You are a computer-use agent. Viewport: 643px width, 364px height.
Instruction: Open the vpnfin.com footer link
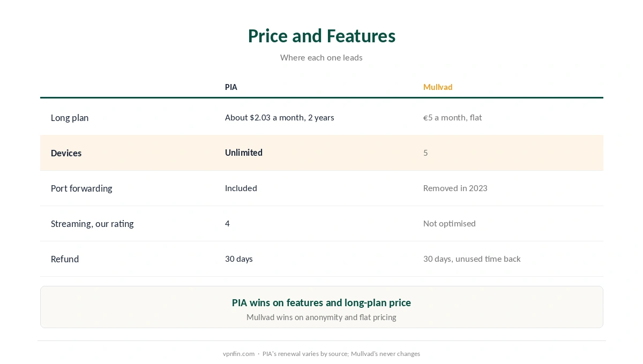[238, 354]
